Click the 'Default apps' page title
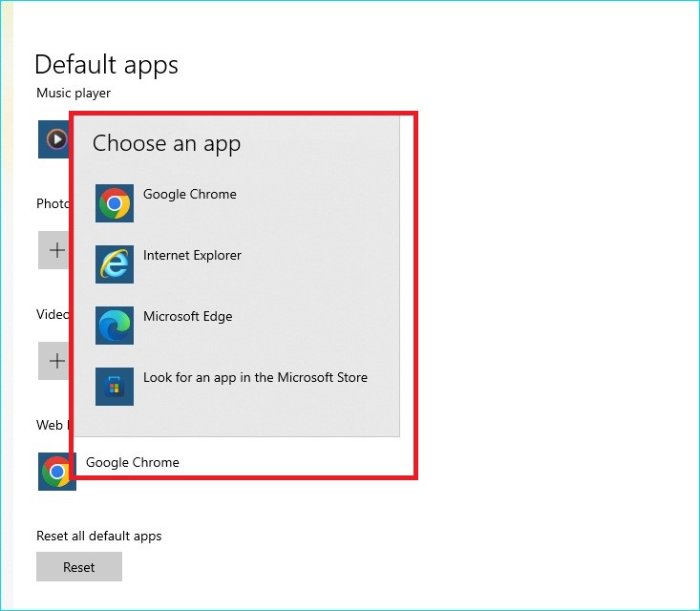700x611 pixels. 106,65
